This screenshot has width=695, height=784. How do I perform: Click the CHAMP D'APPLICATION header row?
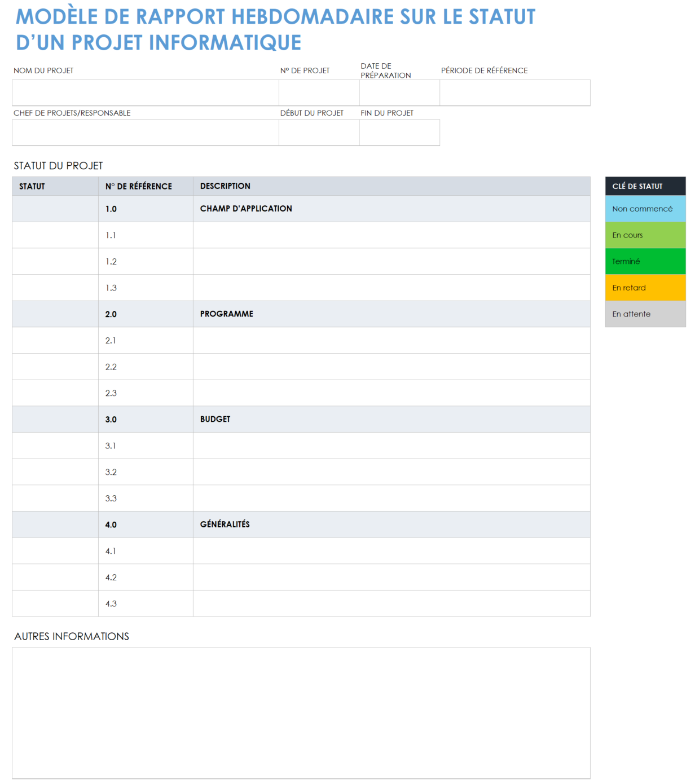245,209
